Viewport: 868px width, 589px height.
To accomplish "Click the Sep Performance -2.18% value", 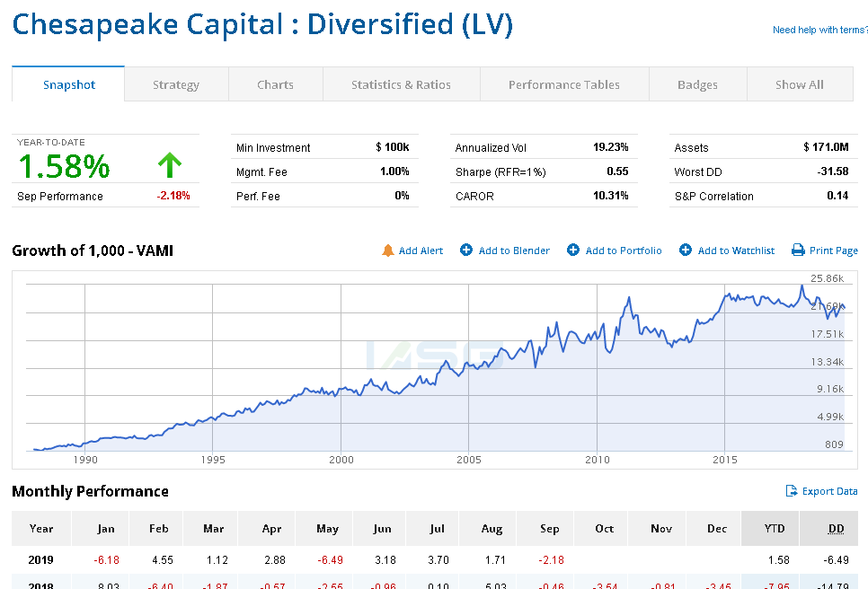I will coord(173,196).
